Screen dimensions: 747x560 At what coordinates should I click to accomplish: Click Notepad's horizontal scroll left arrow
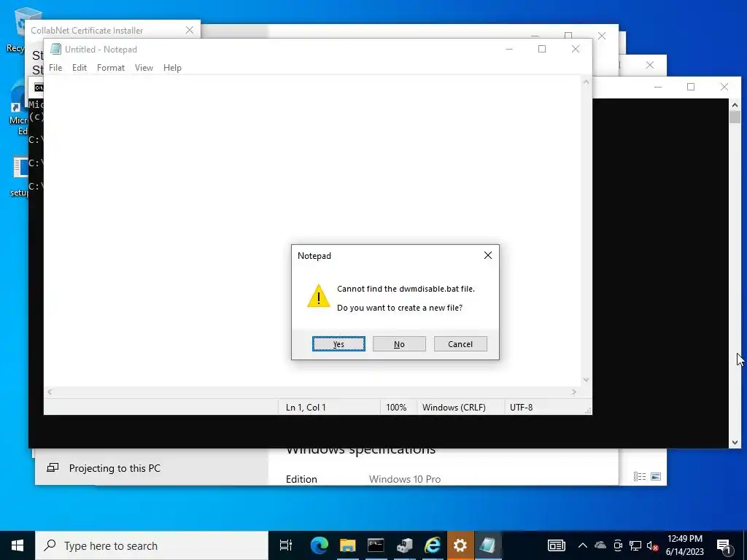pyautogui.click(x=50, y=392)
